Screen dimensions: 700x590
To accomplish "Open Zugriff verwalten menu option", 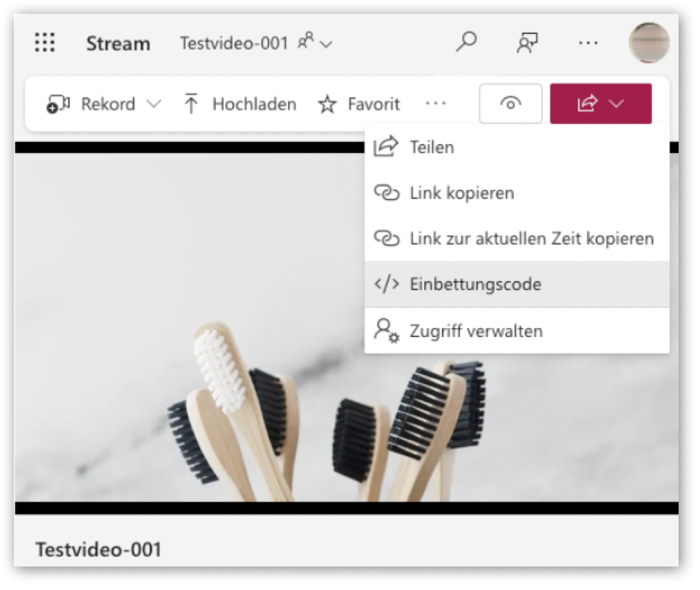I will [x=476, y=331].
